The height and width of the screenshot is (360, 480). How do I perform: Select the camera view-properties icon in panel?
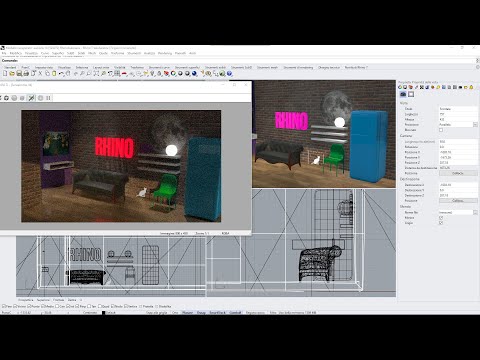[403, 94]
